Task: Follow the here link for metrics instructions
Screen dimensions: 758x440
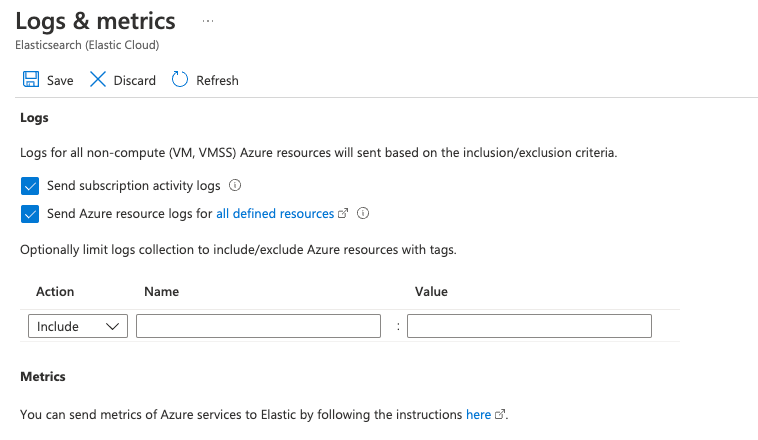Action: point(478,414)
